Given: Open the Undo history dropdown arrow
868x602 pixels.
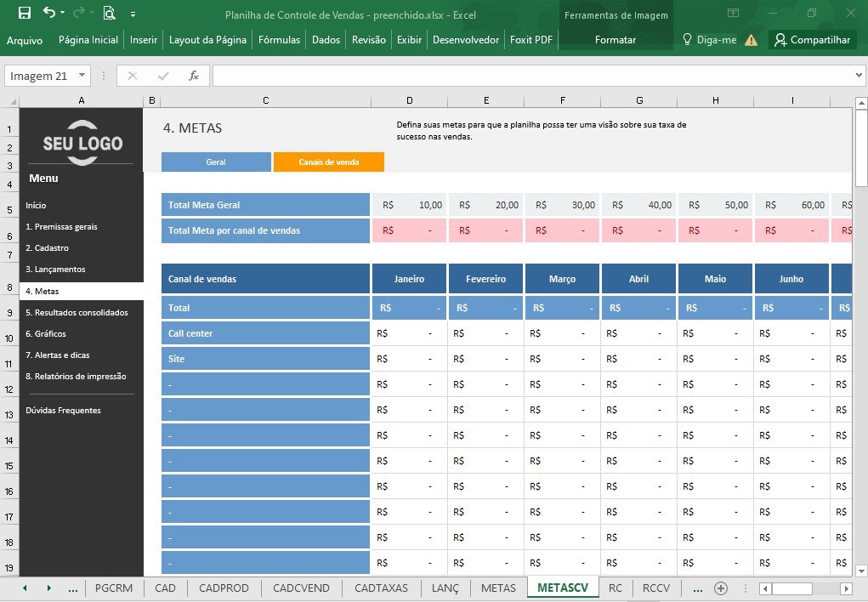Looking at the screenshot, I should 63,12.
